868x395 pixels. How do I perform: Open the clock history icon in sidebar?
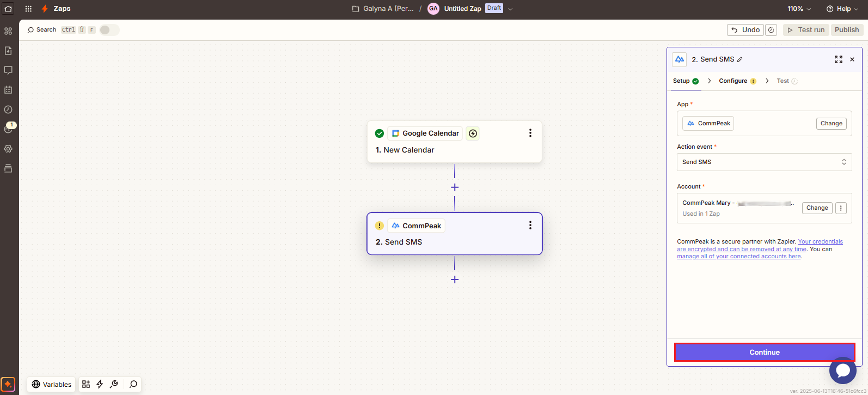(8, 110)
